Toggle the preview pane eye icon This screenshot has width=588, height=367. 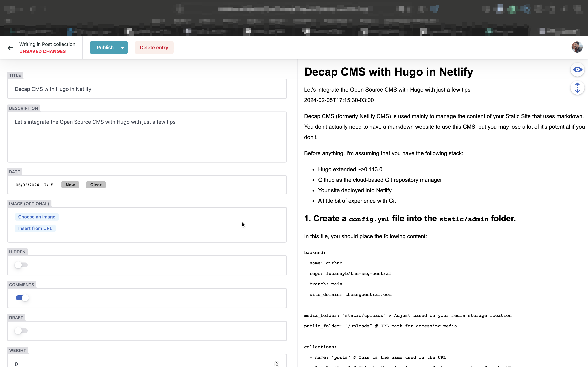click(577, 70)
